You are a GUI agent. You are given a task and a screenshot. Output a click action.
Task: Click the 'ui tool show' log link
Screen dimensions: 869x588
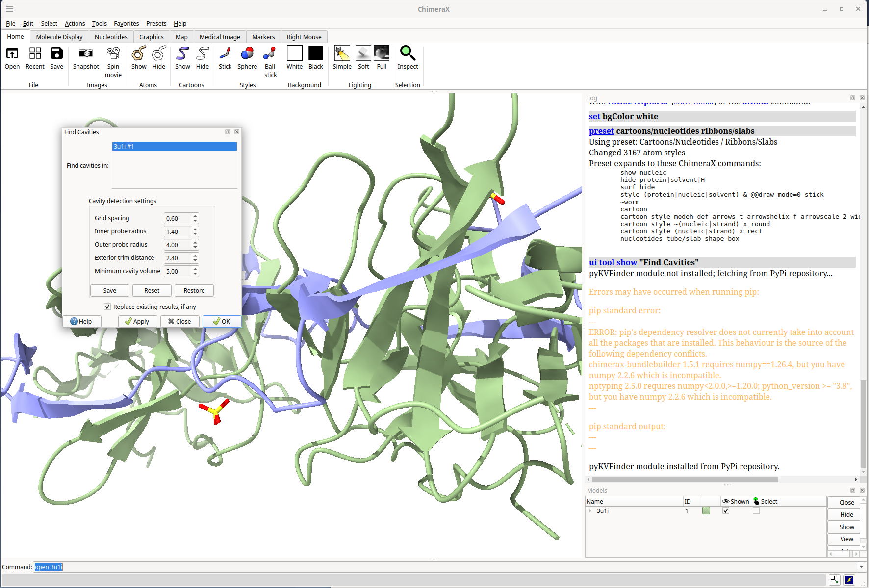pos(613,262)
